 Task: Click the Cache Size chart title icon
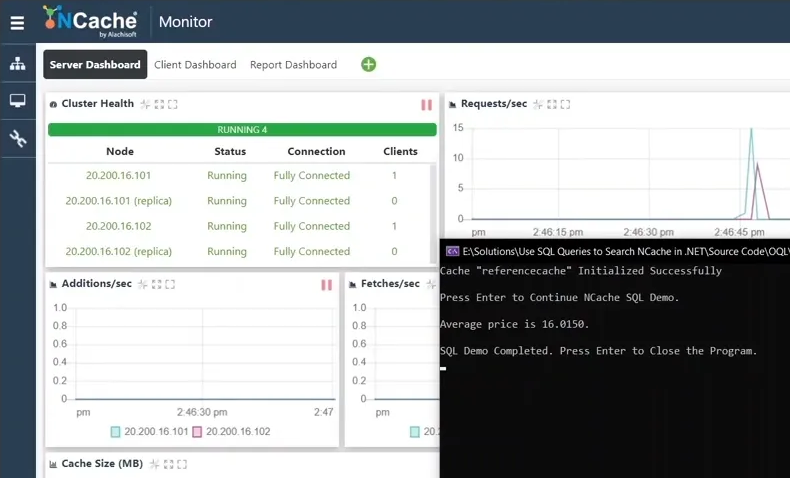[x=53, y=464]
